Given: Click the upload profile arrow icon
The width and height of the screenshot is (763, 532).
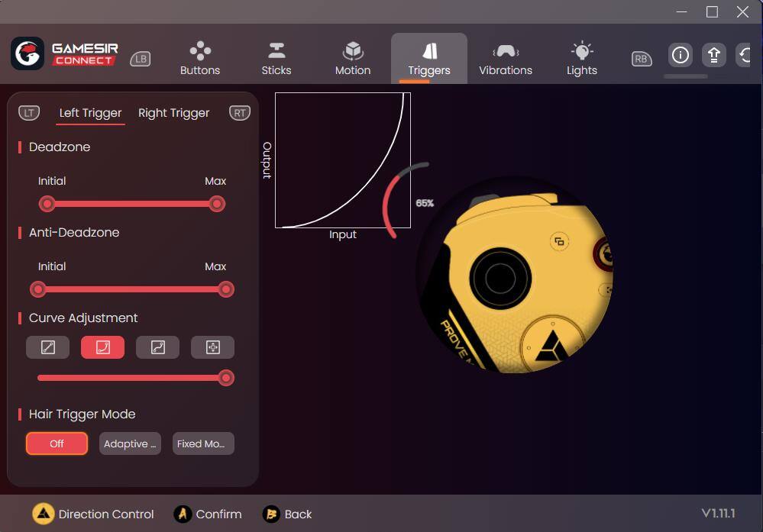Looking at the screenshot, I should tap(714, 54).
